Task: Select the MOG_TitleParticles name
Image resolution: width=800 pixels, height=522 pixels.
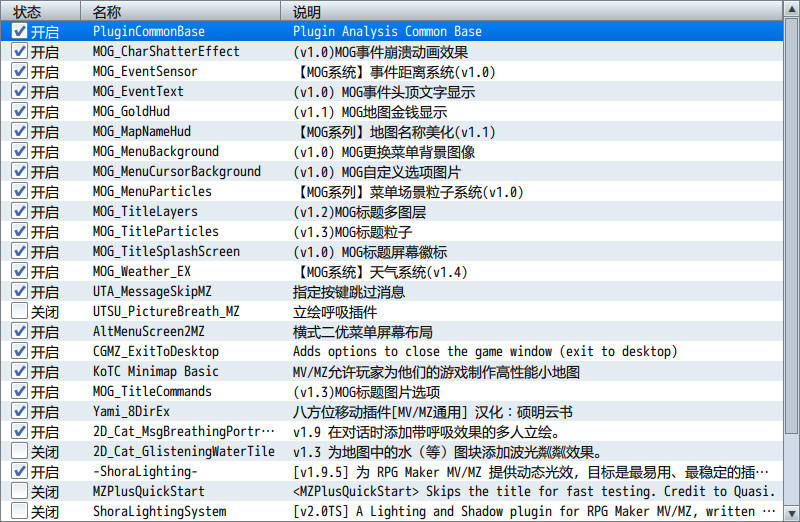Action: tap(156, 232)
